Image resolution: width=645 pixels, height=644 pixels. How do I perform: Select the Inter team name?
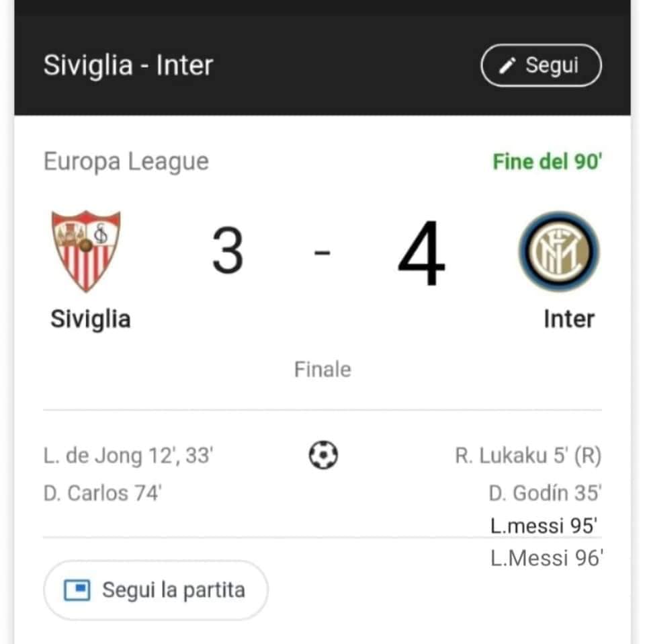click(568, 319)
